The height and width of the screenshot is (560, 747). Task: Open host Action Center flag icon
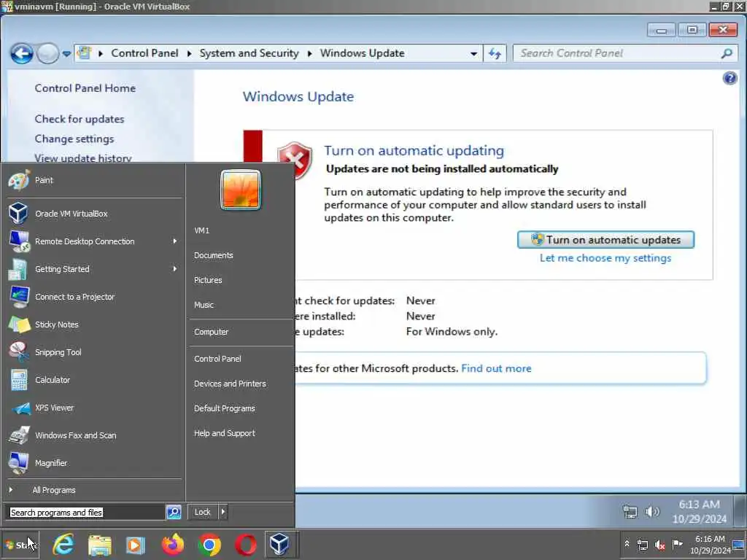(x=677, y=544)
